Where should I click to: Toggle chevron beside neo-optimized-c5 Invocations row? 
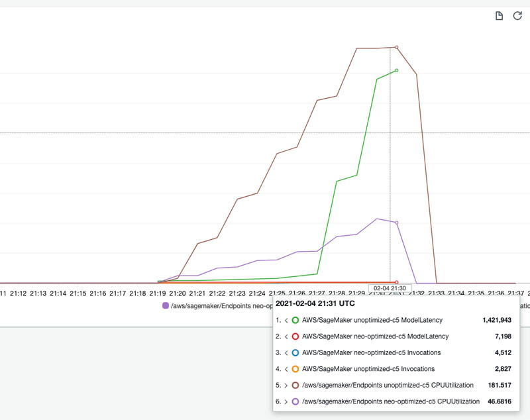pos(286,352)
